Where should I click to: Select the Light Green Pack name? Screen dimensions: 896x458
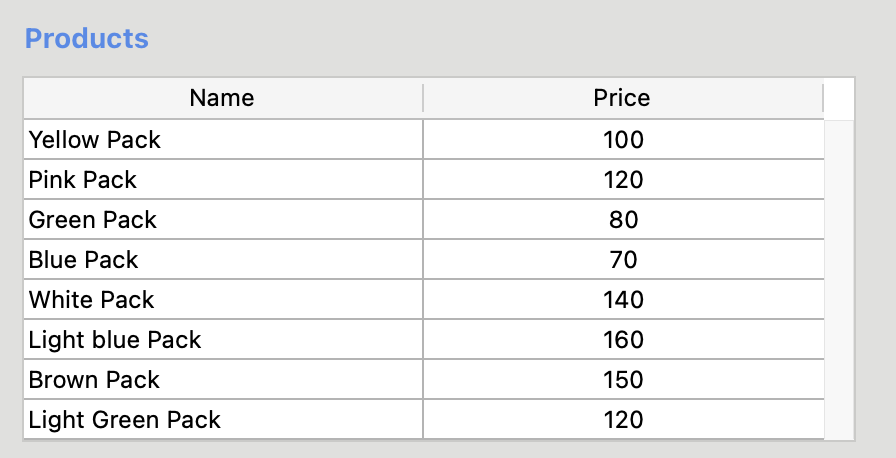click(x=125, y=420)
